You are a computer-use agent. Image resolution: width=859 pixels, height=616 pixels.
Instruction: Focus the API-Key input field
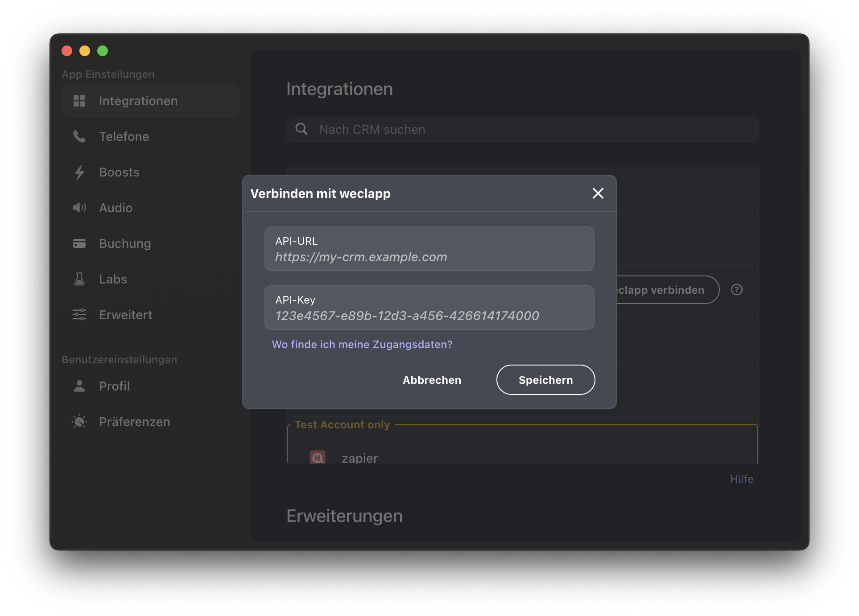click(429, 308)
